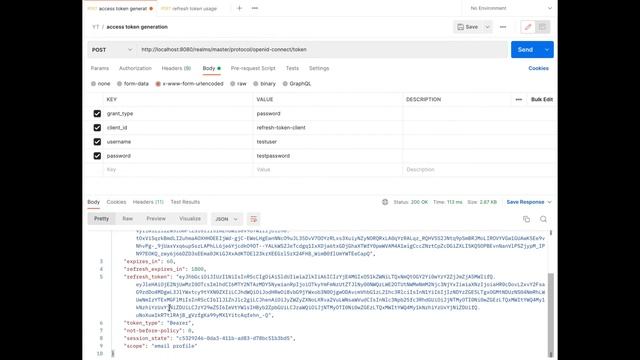
Task: Open more actions ellipsis beside Save
Action: pos(503,27)
